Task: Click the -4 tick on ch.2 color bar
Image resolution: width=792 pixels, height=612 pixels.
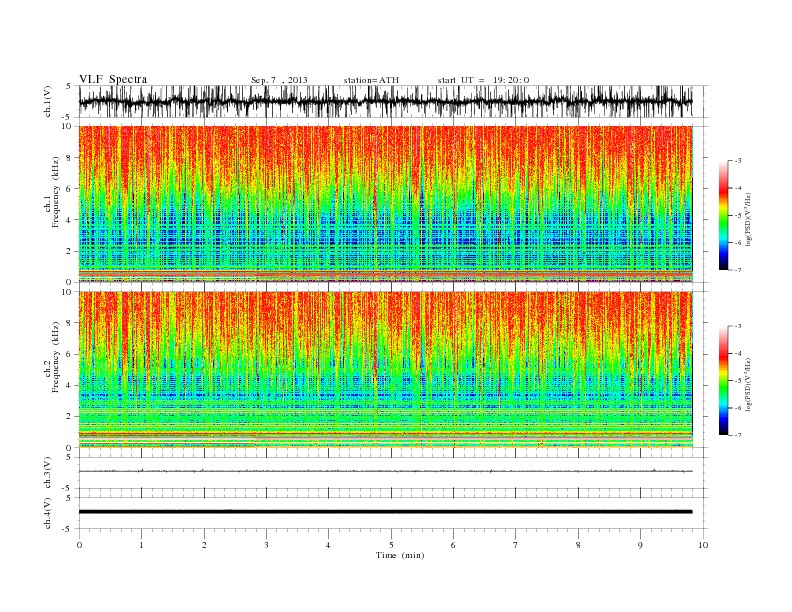Action: tap(738, 353)
